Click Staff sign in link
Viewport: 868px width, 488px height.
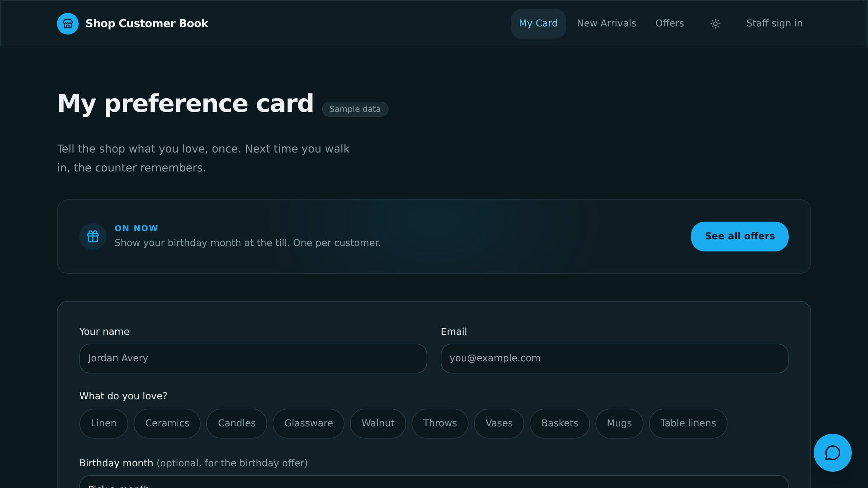[774, 23]
